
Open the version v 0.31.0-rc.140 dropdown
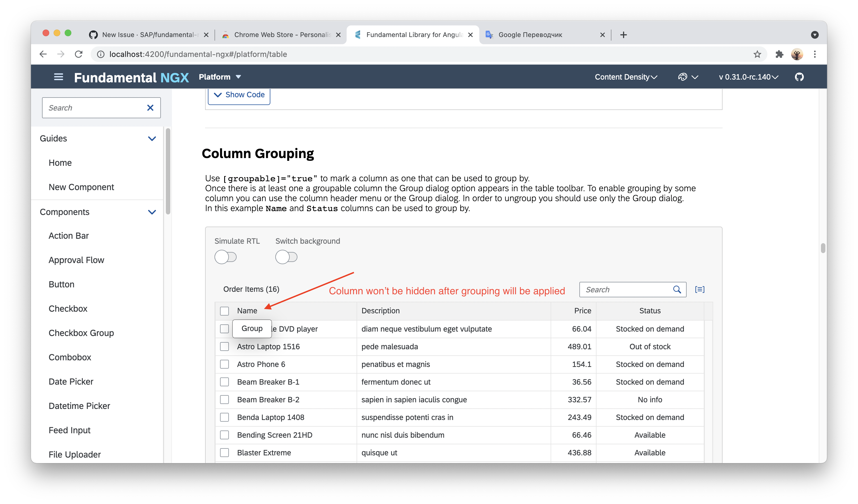[749, 77]
